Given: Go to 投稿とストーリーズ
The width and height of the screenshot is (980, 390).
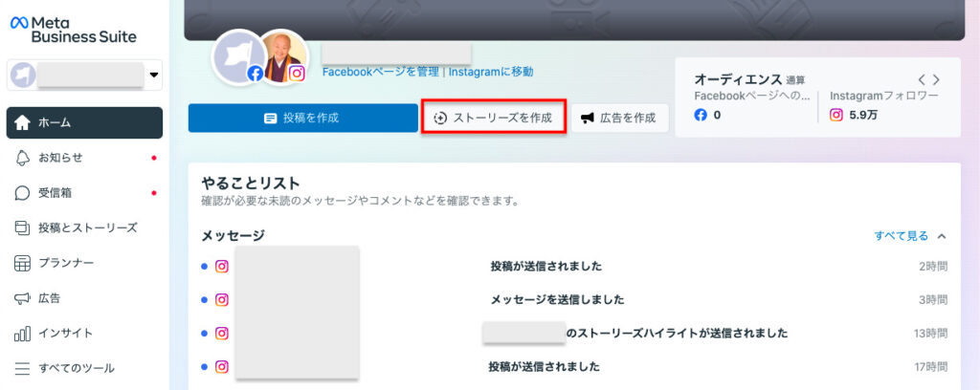Looking at the screenshot, I should (84, 227).
